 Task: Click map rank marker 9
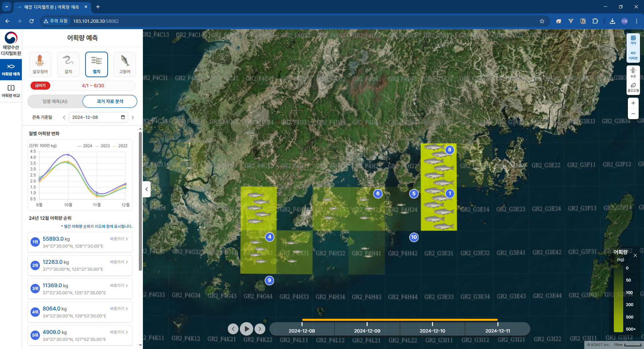(269, 281)
